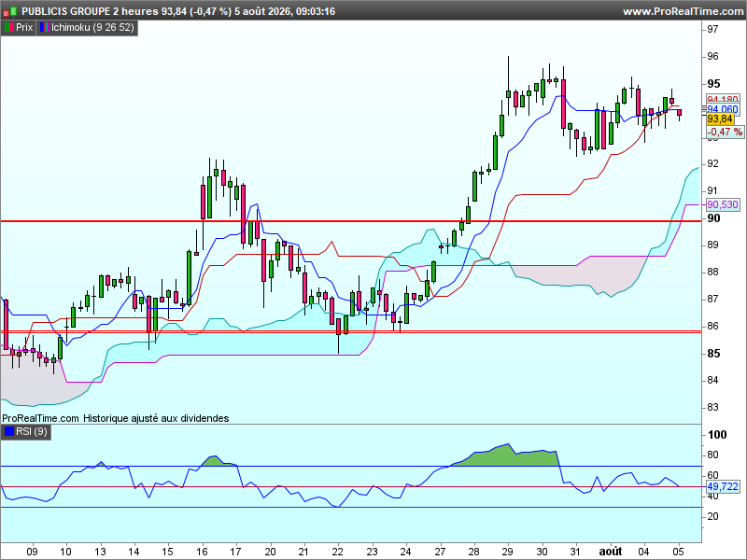Select date 17 on the time axis

click(x=236, y=552)
